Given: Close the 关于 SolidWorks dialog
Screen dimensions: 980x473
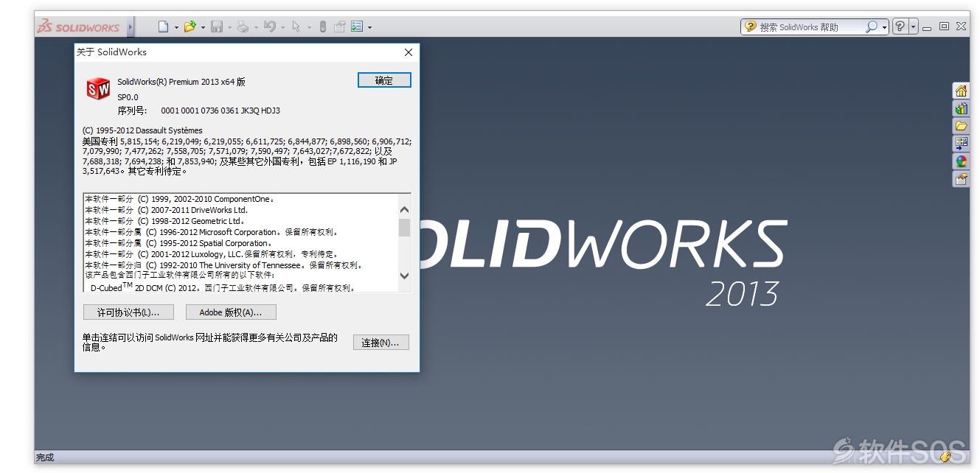Looking at the screenshot, I should click(409, 52).
